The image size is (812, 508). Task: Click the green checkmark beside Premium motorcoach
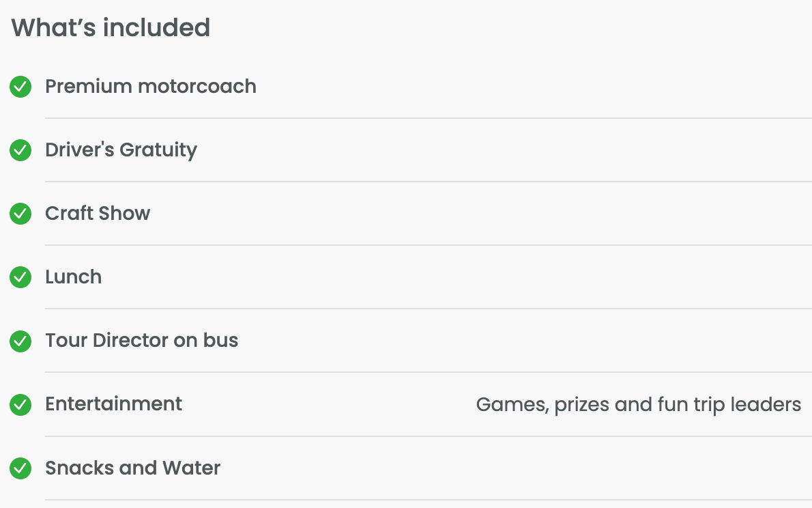click(x=20, y=87)
